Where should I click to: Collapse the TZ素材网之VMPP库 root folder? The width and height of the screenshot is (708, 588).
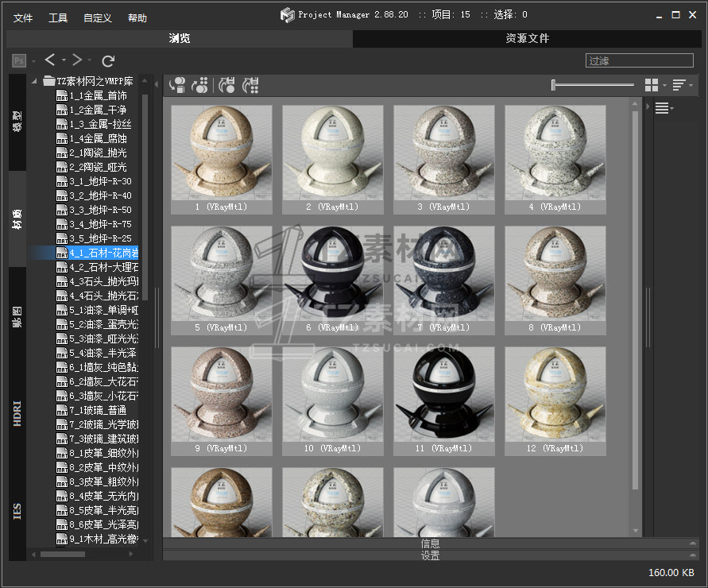pos(35,81)
